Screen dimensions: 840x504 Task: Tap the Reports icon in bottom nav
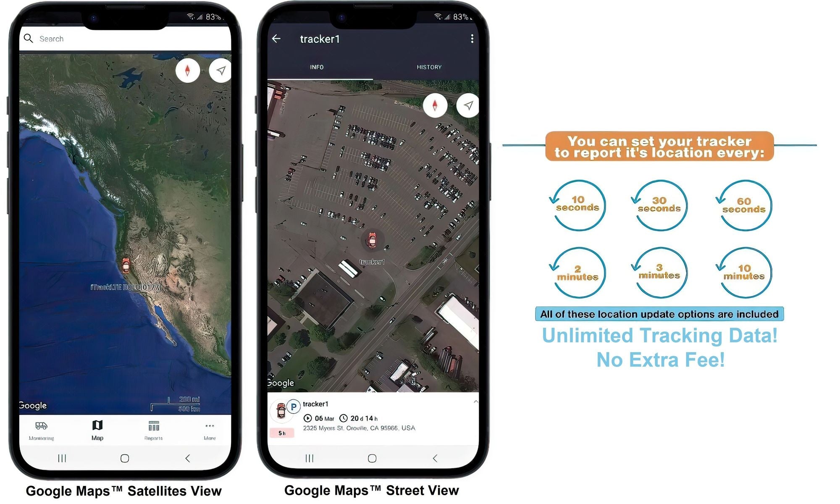point(152,429)
